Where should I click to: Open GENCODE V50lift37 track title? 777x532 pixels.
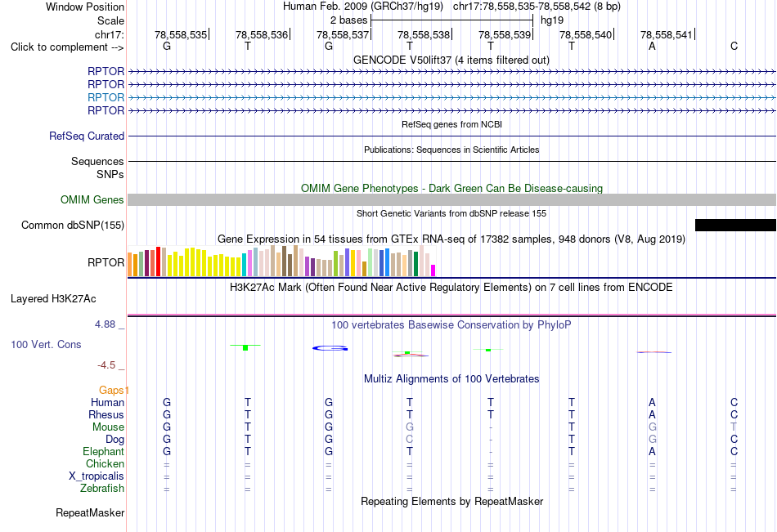click(x=451, y=60)
